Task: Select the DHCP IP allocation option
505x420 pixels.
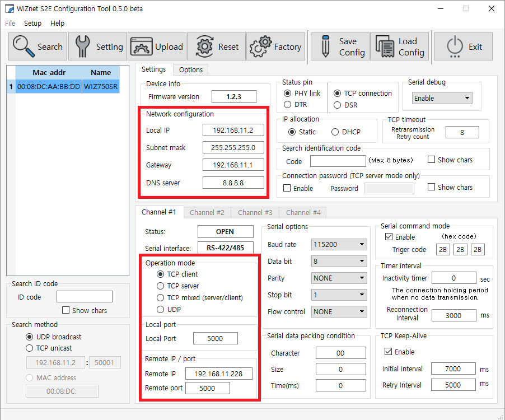Action: click(335, 132)
